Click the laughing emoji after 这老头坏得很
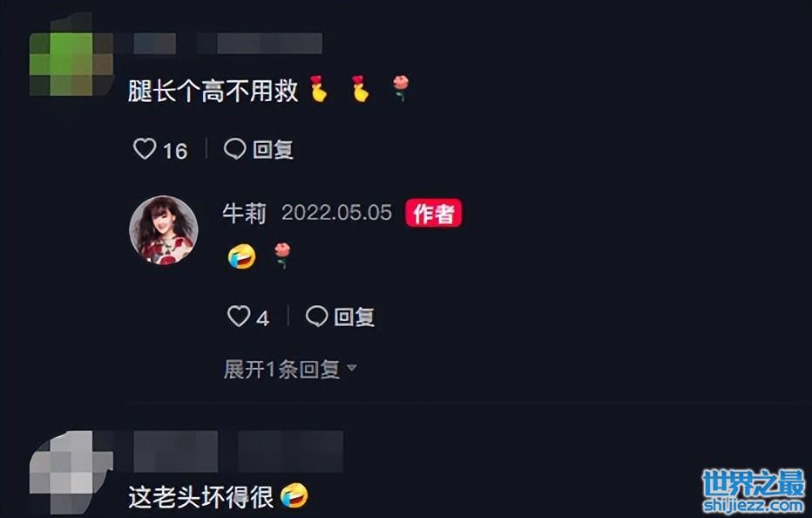 [x=294, y=495]
